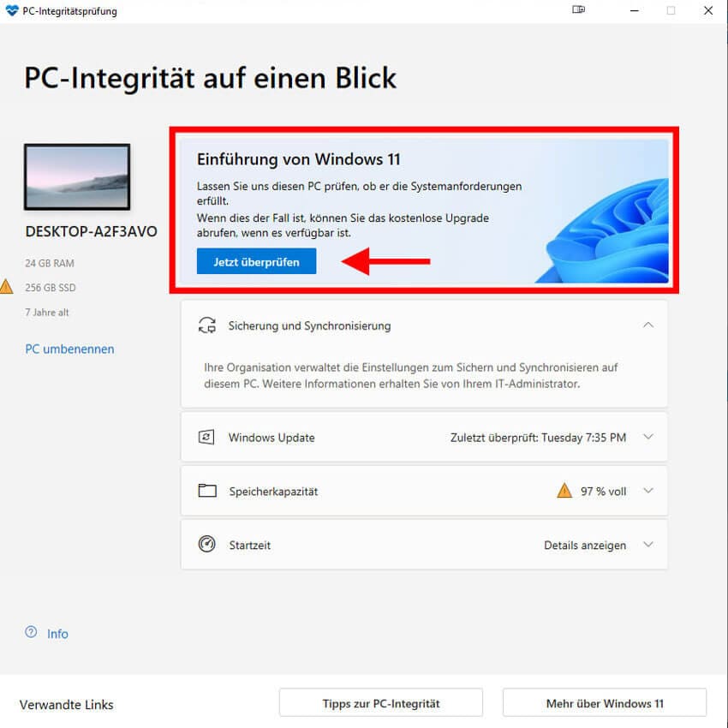This screenshot has width=728, height=728.
Task: Click the SSD warning triangle on the left
Action: tap(6, 286)
